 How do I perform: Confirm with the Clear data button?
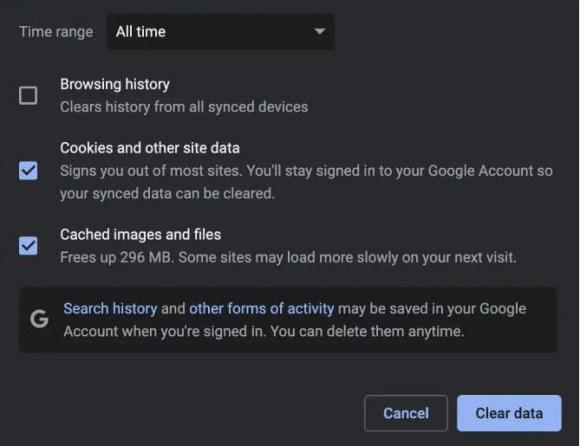[x=509, y=413]
